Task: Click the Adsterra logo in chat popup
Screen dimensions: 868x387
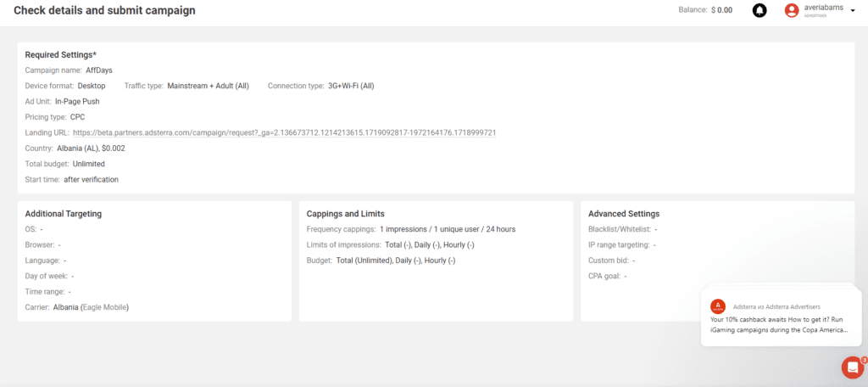Action: tap(717, 306)
